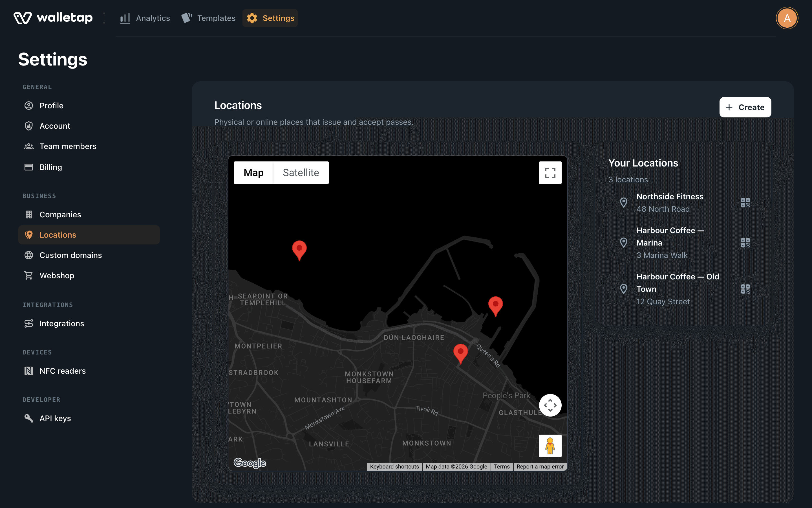812x508 pixels.
Task: Open the user avatar menu
Action: pos(787,18)
